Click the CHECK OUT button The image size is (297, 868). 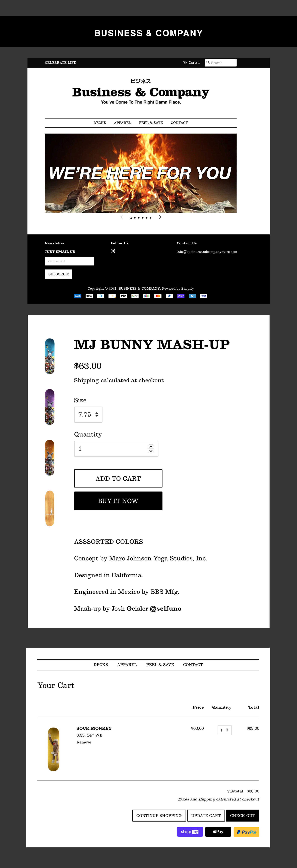[x=242, y=816]
